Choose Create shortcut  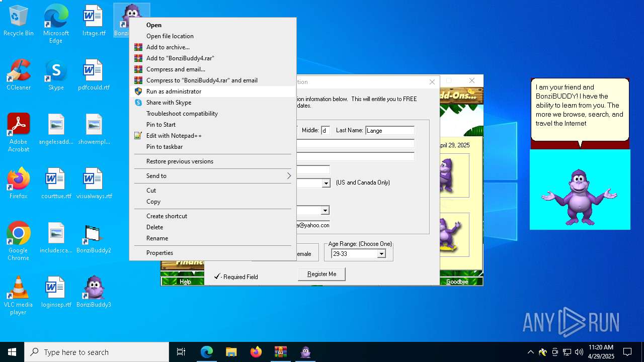coord(212,216)
